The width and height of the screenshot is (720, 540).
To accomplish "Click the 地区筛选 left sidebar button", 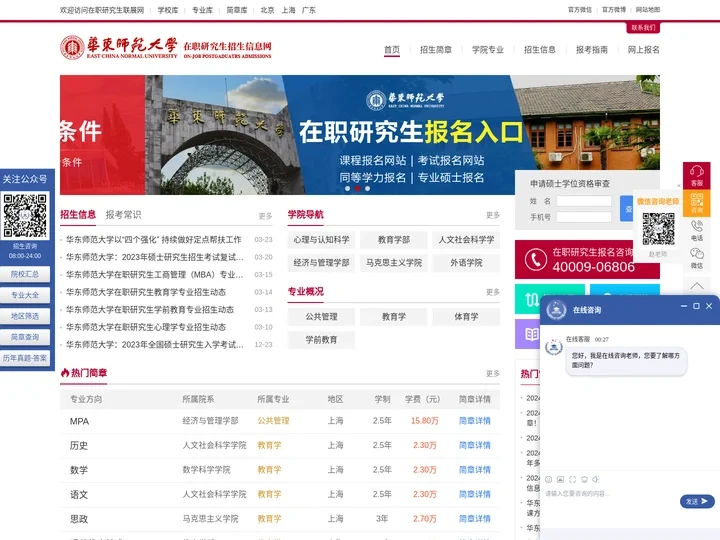I will click(x=25, y=316).
